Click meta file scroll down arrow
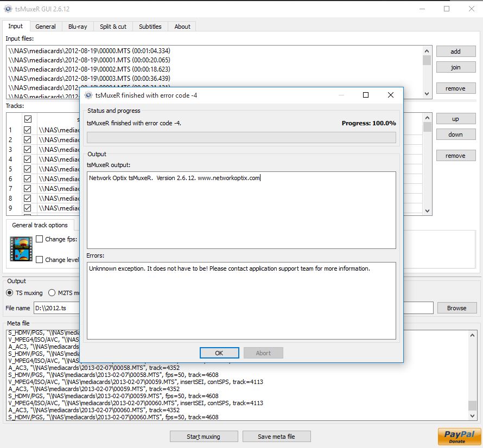Screen dimensions: 483x448 [472, 416]
